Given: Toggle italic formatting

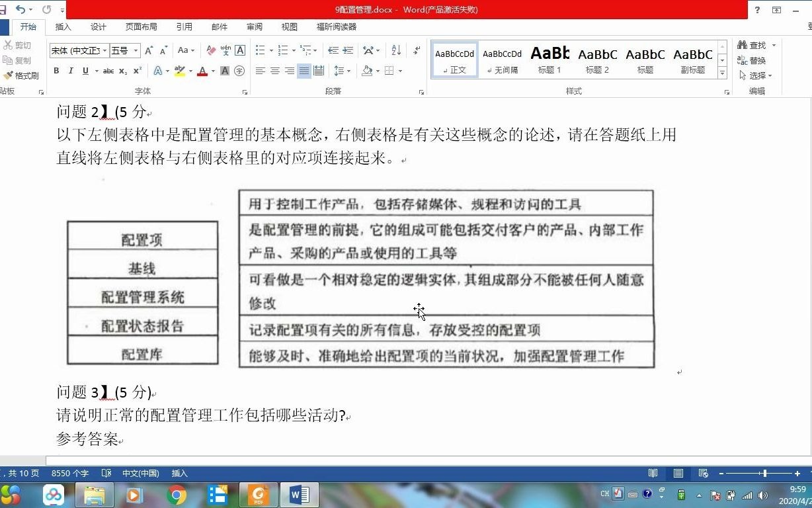Looking at the screenshot, I should 70,71.
